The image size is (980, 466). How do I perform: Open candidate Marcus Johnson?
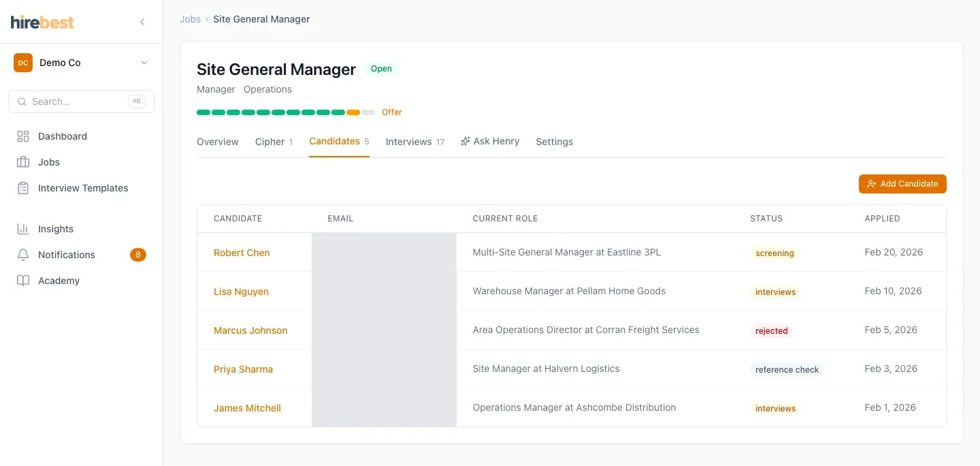click(250, 330)
